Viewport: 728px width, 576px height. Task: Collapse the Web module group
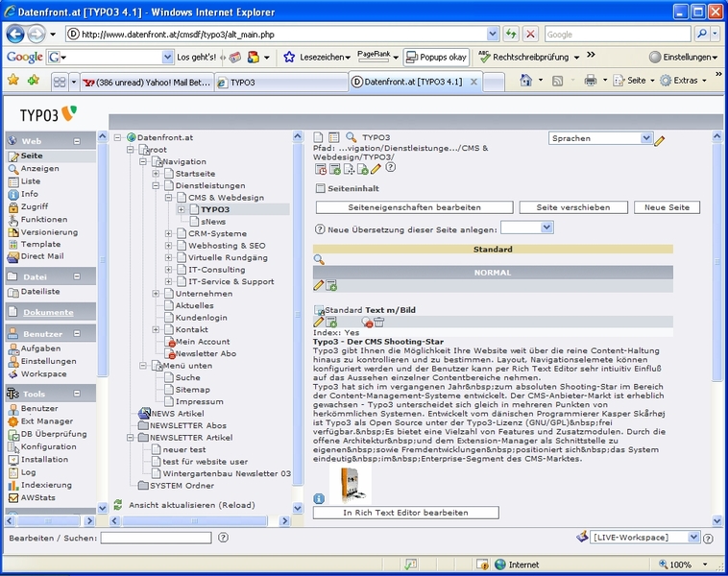[77, 141]
